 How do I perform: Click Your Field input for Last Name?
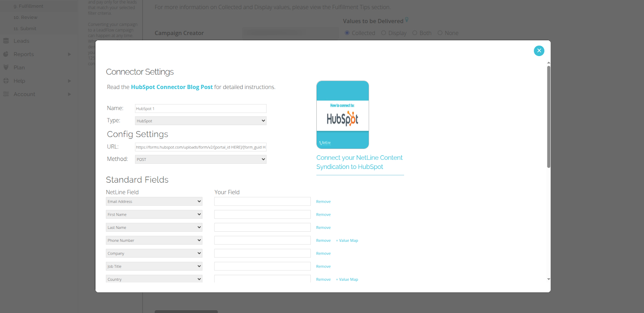click(x=262, y=227)
